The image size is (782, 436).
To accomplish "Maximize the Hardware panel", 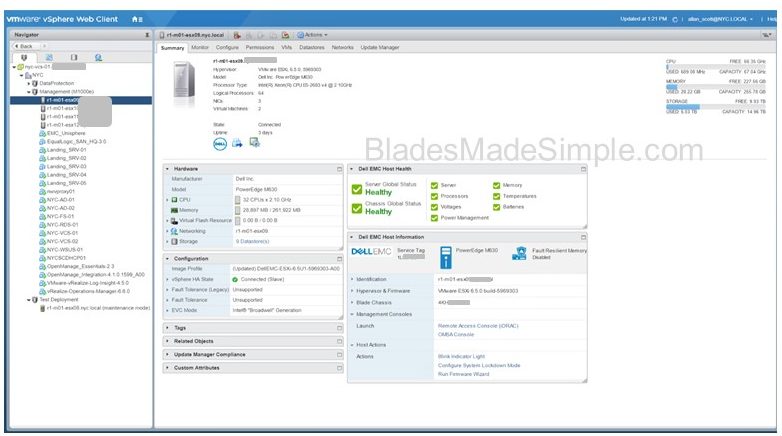I will click(339, 169).
